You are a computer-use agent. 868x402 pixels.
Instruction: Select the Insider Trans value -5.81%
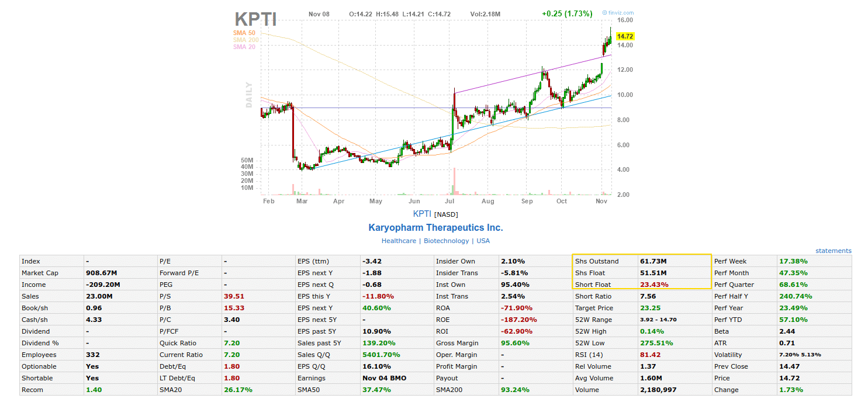coord(514,273)
